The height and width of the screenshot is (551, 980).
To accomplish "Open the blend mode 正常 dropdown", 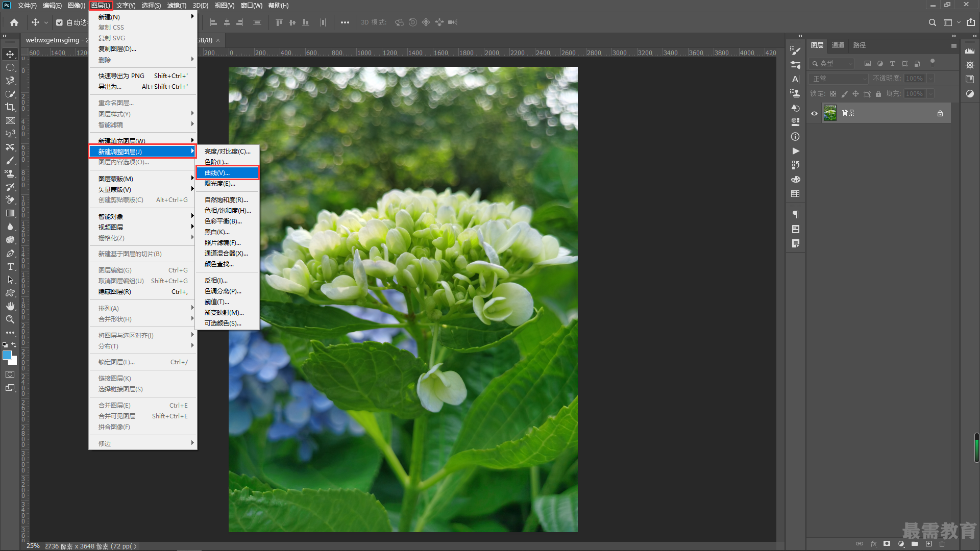I will (839, 79).
